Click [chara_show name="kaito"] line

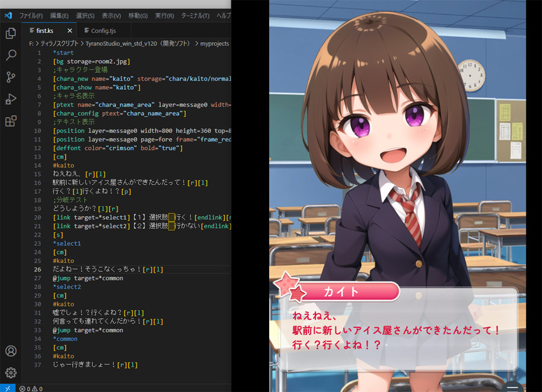(96, 87)
